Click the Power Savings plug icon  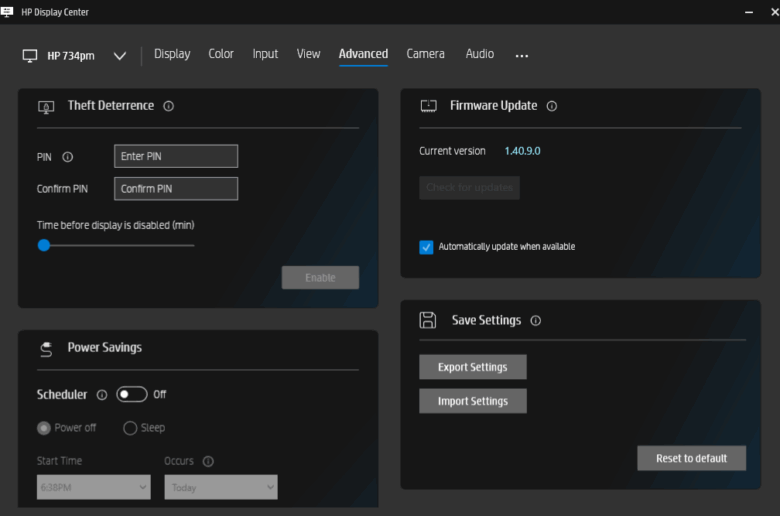pos(46,349)
